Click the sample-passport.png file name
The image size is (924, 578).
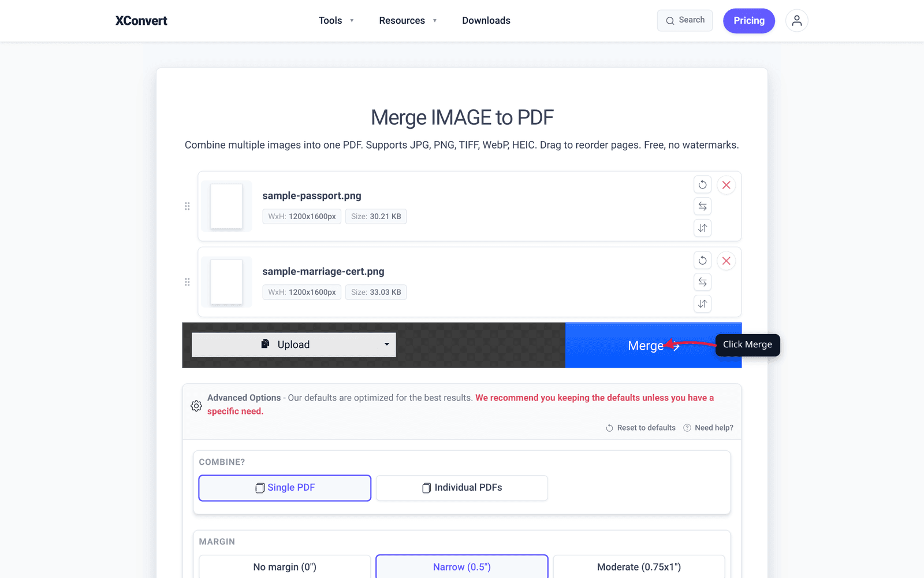pos(312,195)
